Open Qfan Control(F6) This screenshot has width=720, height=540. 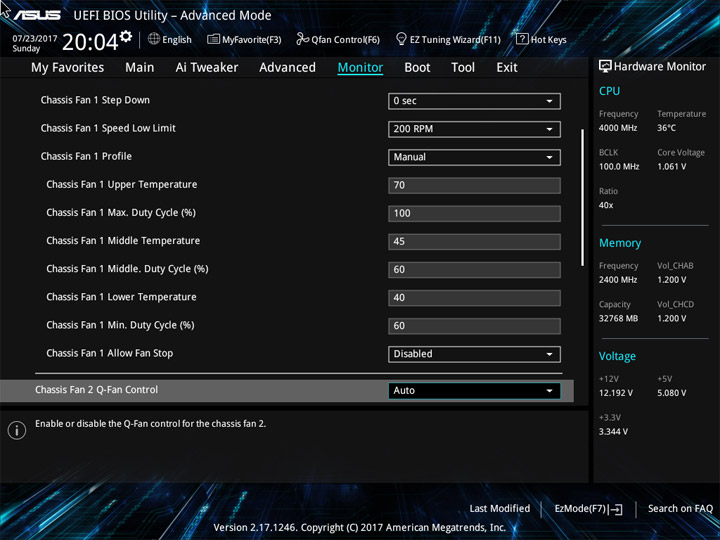[338, 39]
